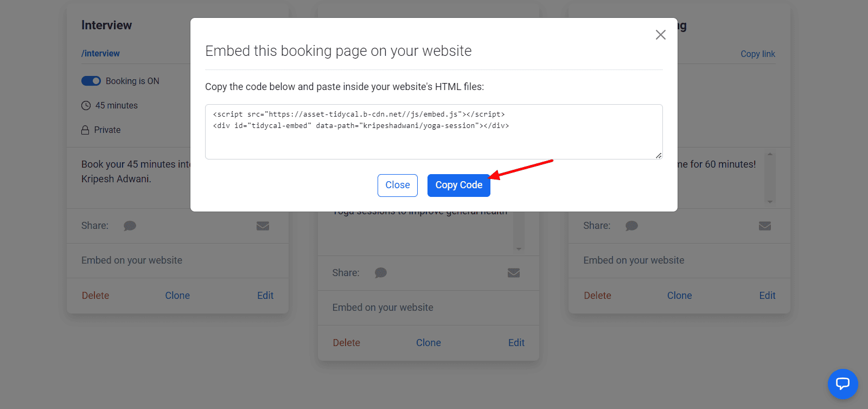Close the embed dialog with the X icon

[660, 35]
